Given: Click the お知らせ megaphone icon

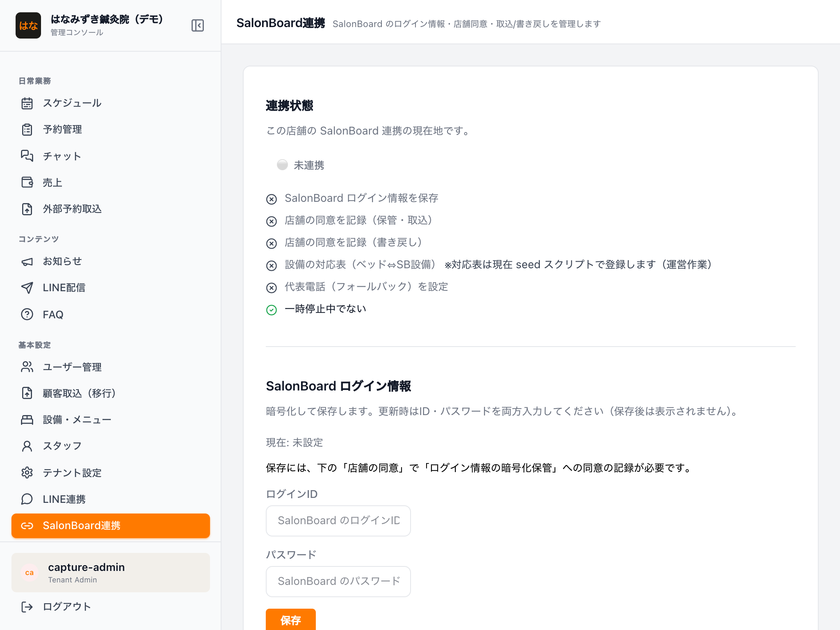Looking at the screenshot, I should [x=27, y=262].
